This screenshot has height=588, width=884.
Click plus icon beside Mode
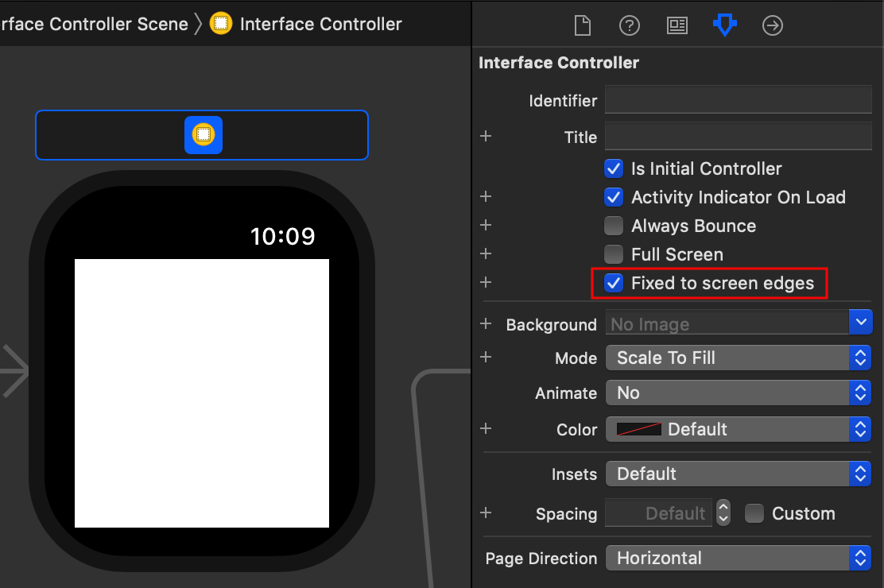[x=486, y=357]
